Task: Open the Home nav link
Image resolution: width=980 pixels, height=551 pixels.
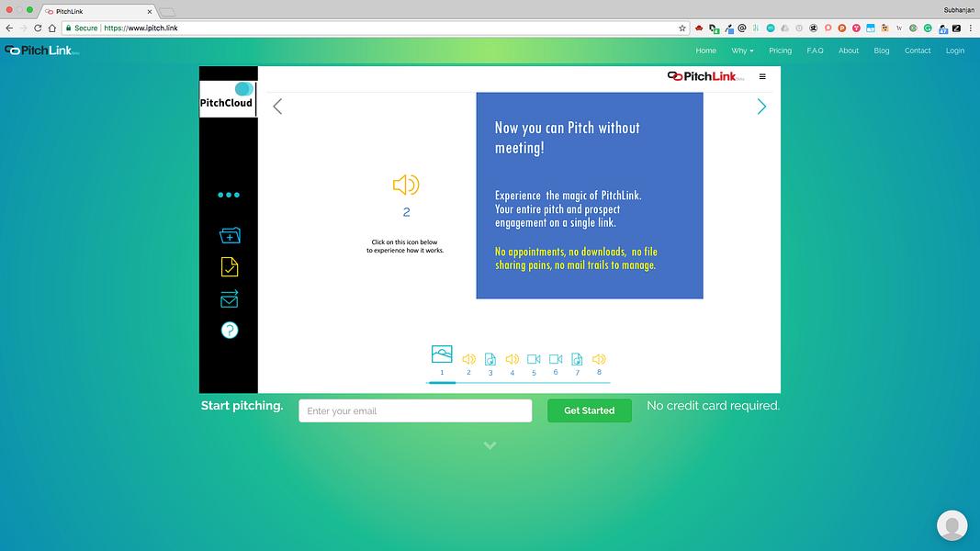Action: (x=705, y=51)
